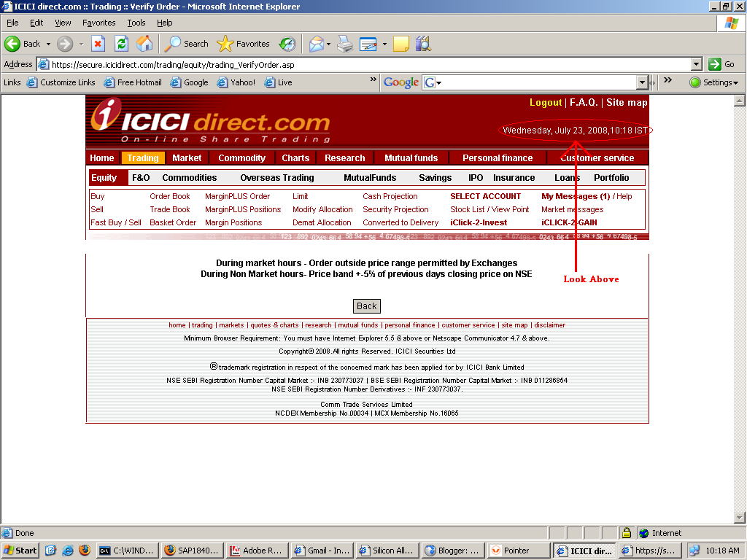Click the Fast Buy / Sell link
The height and width of the screenshot is (560, 747).
[116, 222]
